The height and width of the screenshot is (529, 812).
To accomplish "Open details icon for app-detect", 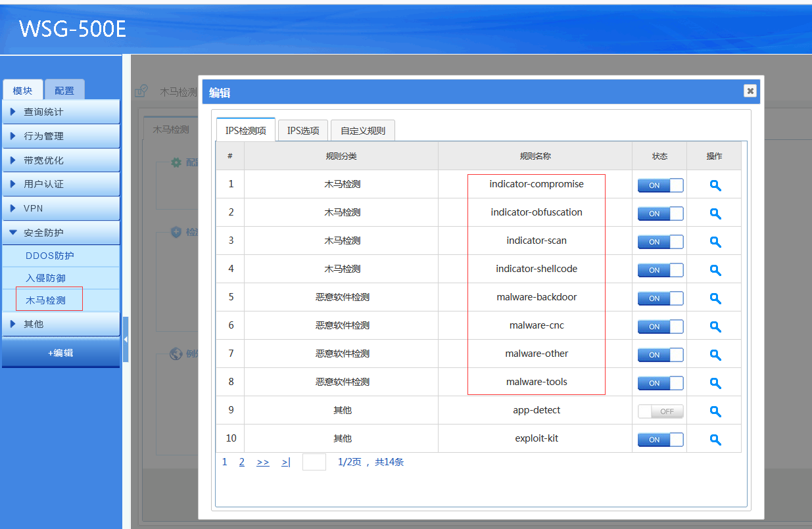I will pyautogui.click(x=715, y=411).
